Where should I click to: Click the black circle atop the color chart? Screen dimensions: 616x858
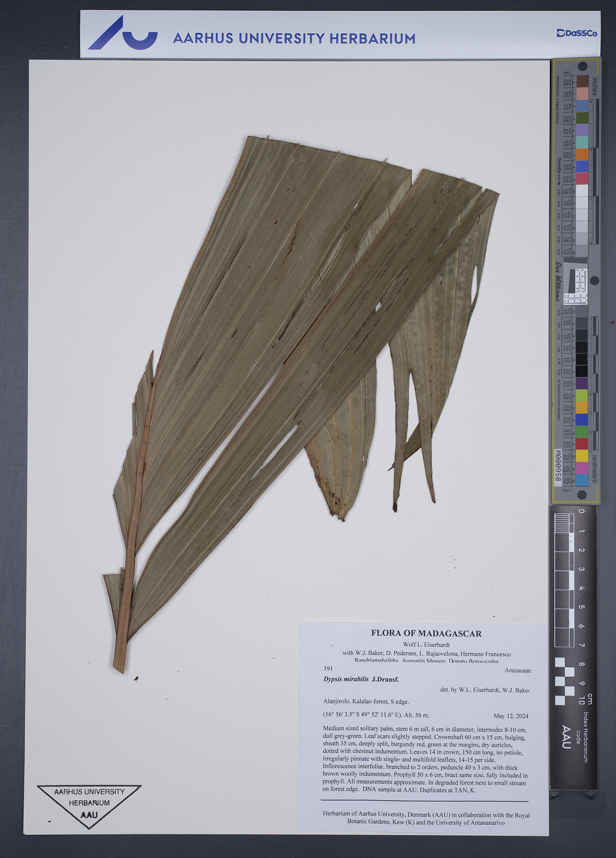coord(583,66)
